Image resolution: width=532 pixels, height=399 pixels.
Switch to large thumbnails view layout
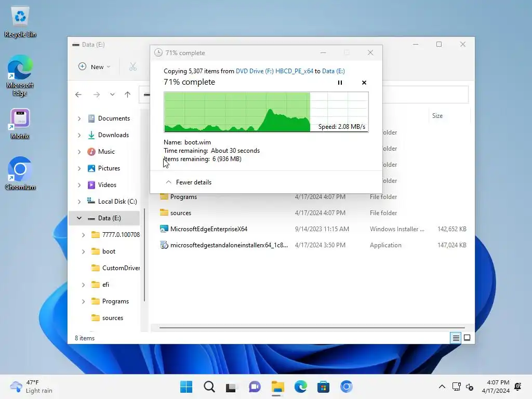tap(467, 338)
